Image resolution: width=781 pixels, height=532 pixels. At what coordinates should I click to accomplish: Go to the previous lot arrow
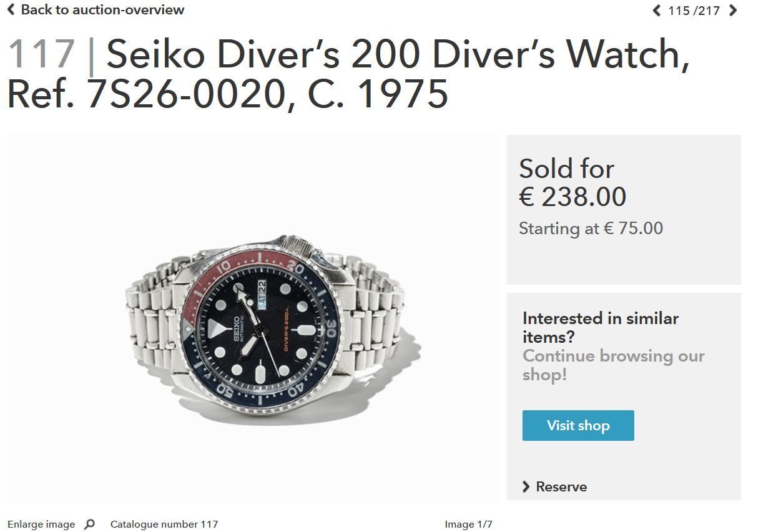(656, 11)
